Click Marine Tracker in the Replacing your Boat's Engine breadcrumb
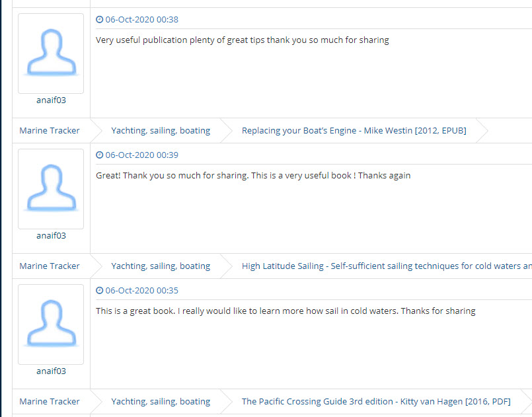The width and height of the screenshot is (532, 417). (50, 131)
